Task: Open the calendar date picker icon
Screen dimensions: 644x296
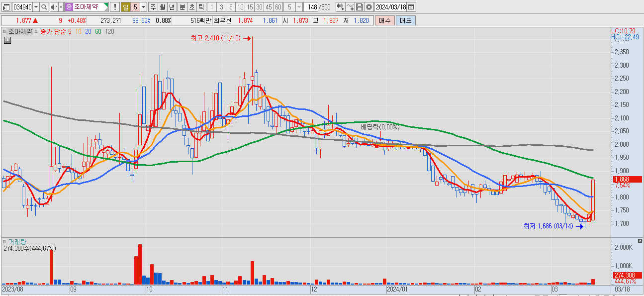Action: [x=412, y=7]
